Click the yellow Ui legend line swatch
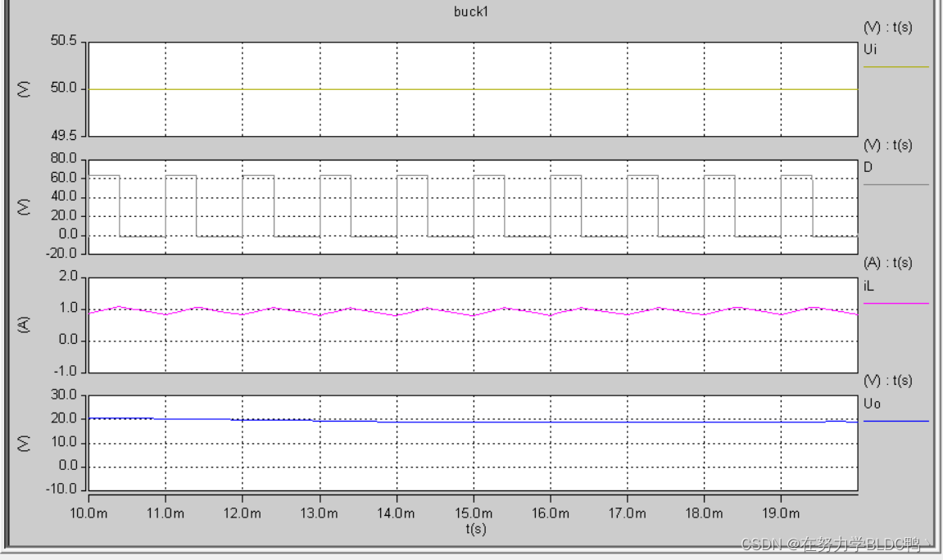Image resolution: width=943 pixels, height=560 pixels. click(x=896, y=66)
